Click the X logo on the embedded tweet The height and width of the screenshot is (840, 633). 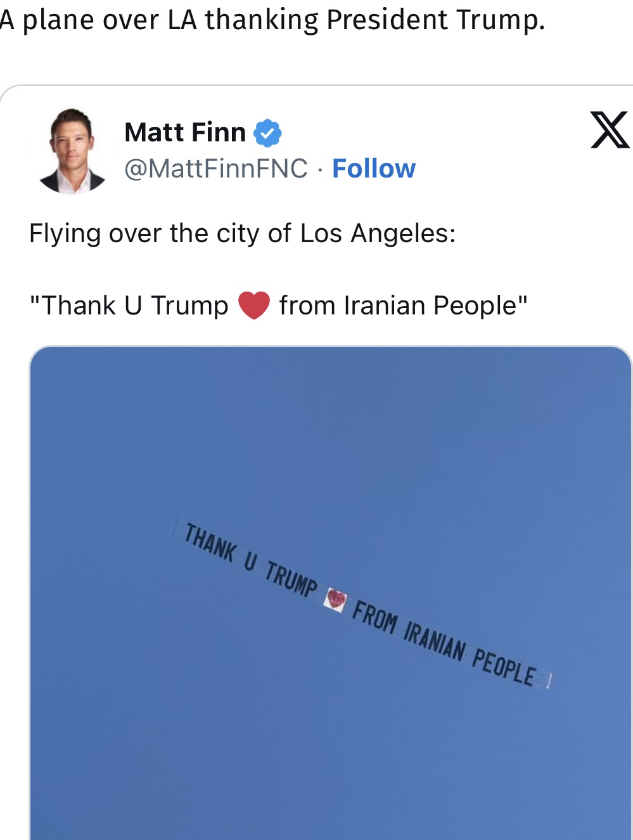[609, 130]
